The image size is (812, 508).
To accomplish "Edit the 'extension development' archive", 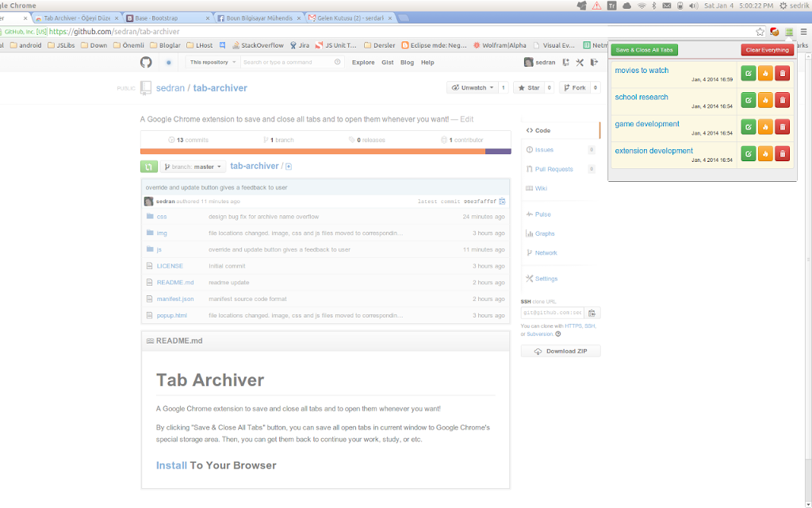I will coord(749,154).
